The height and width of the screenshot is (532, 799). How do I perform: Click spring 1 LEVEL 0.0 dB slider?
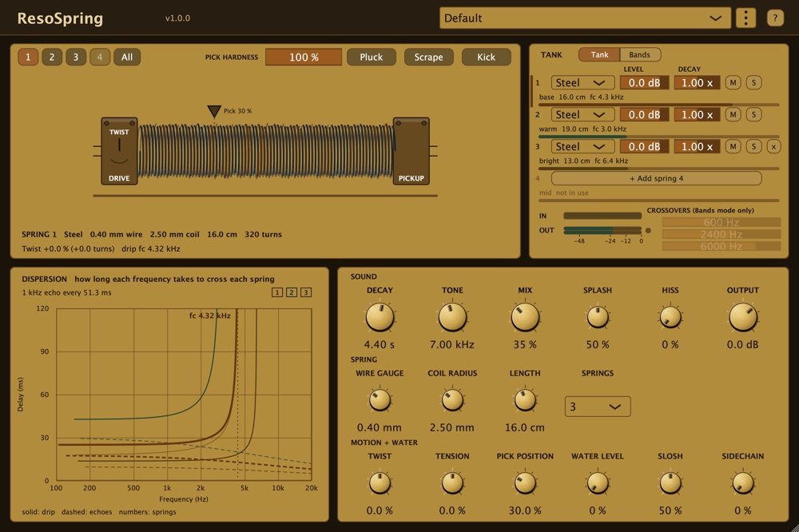[644, 82]
